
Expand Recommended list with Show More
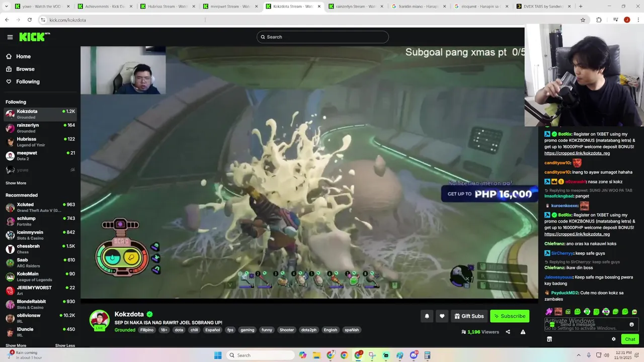pos(16,345)
